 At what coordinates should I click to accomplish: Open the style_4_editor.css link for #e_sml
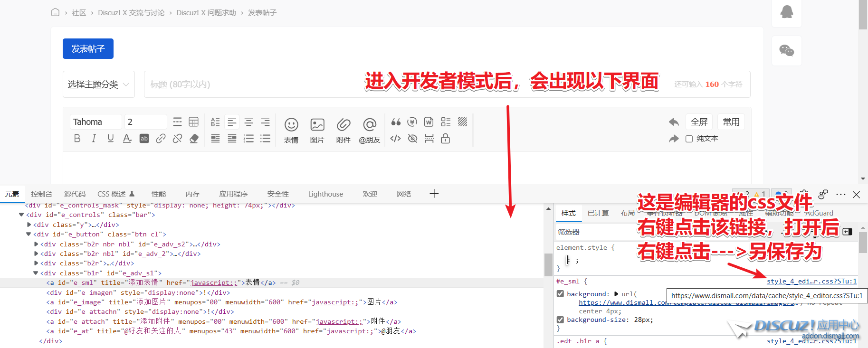click(811, 281)
